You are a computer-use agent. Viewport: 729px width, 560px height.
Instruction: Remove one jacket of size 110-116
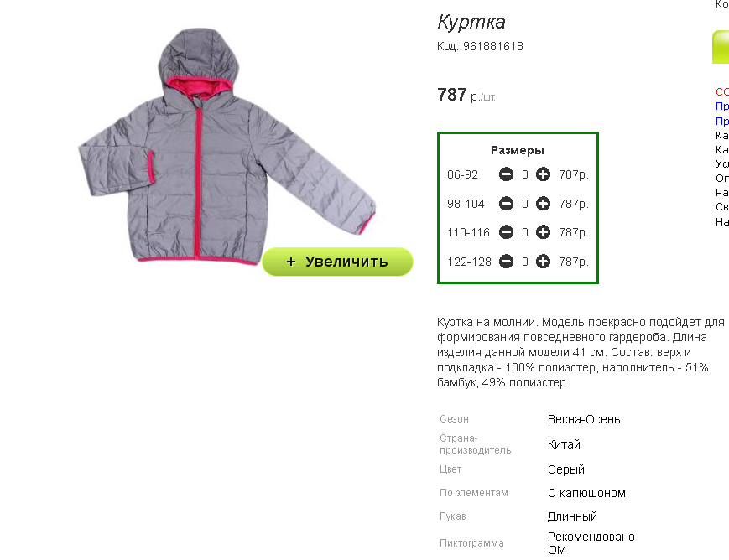pyautogui.click(x=506, y=232)
